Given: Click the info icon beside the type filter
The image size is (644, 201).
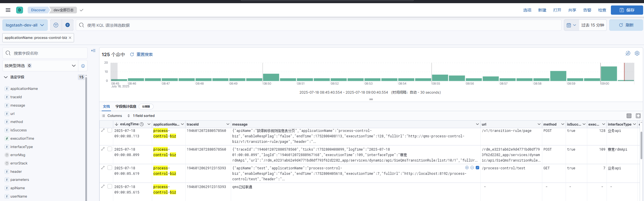Looking at the screenshot, I should coord(83,66).
